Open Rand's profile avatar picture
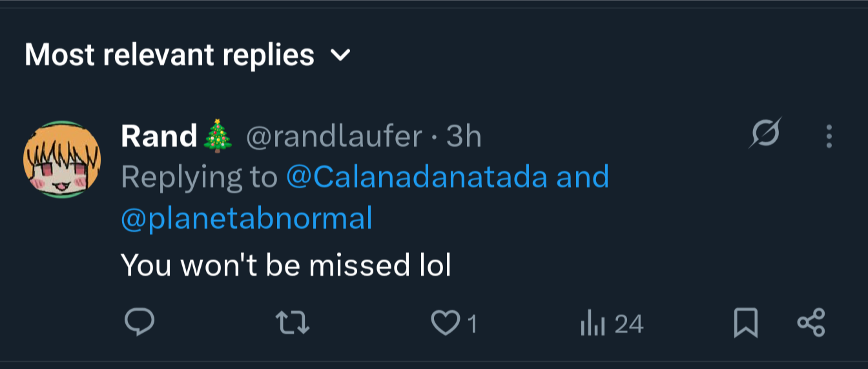 point(62,159)
